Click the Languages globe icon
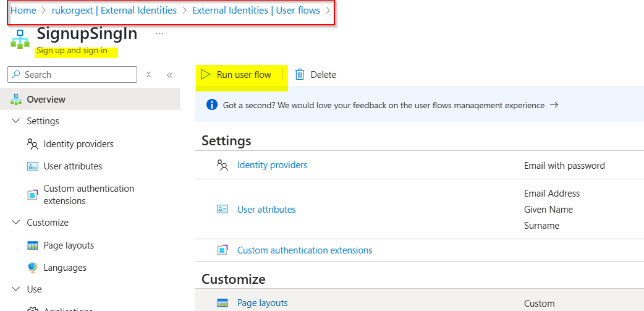This screenshot has height=311, width=644. point(32,268)
